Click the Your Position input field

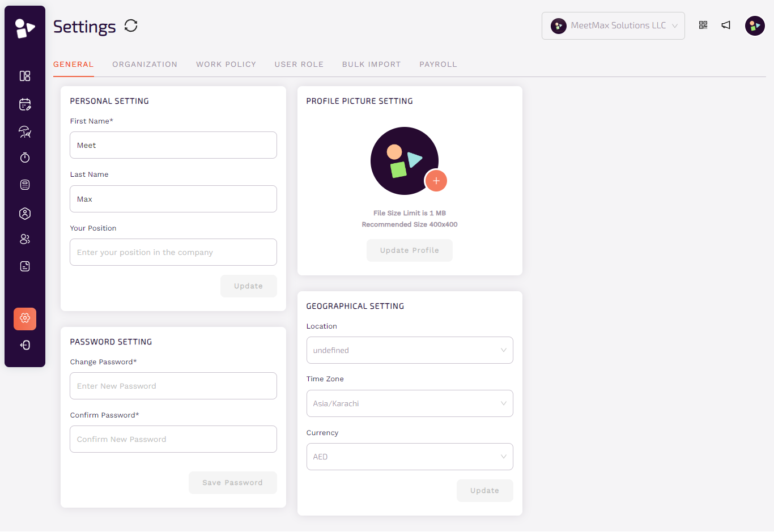173,252
